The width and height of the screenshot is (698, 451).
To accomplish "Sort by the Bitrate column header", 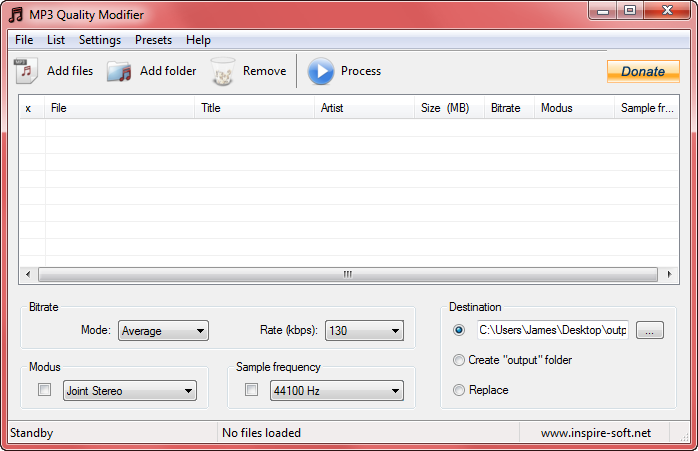I will pos(509,108).
